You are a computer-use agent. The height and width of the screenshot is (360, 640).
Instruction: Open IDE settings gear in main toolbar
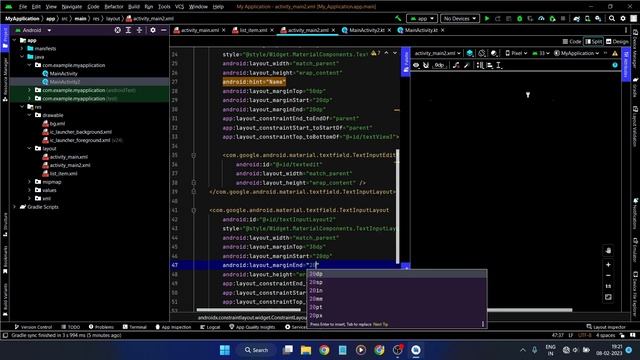click(623, 18)
